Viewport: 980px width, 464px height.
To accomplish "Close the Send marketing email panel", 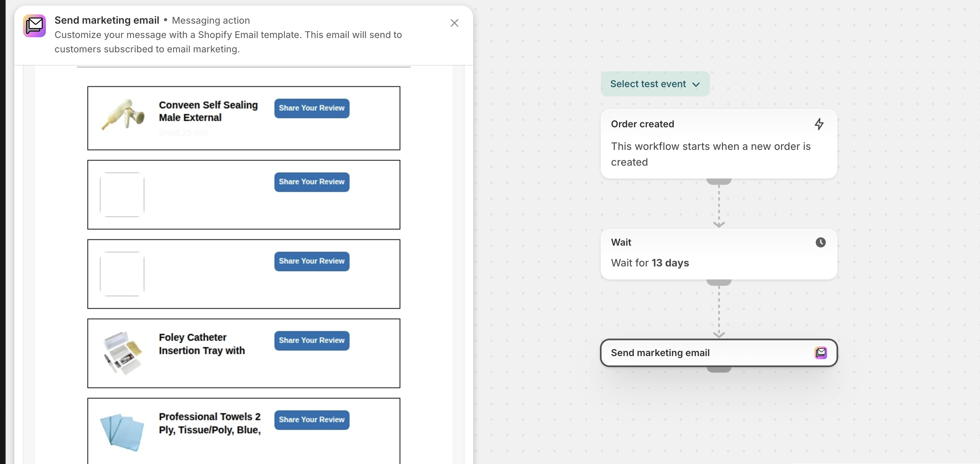I will 455,23.
